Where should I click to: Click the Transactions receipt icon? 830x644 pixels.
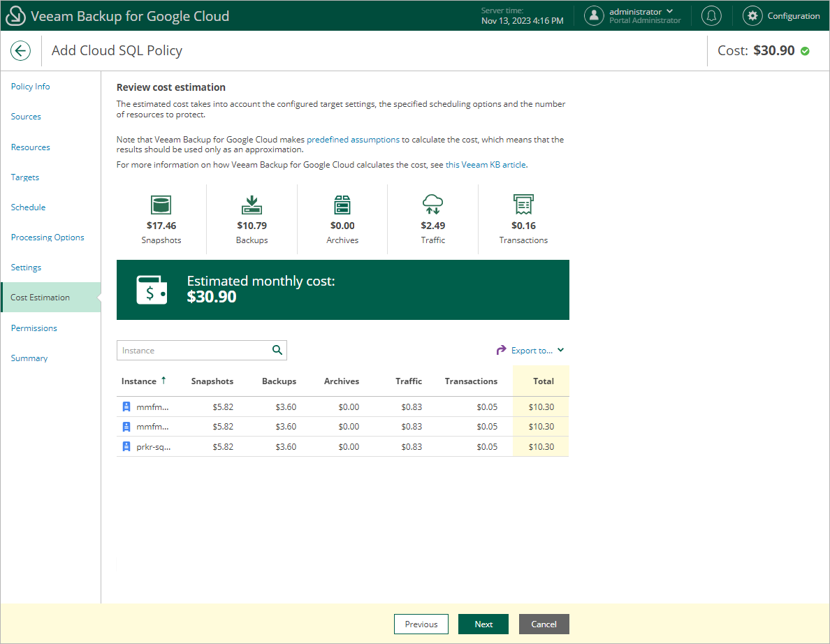[x=523, y=204]
